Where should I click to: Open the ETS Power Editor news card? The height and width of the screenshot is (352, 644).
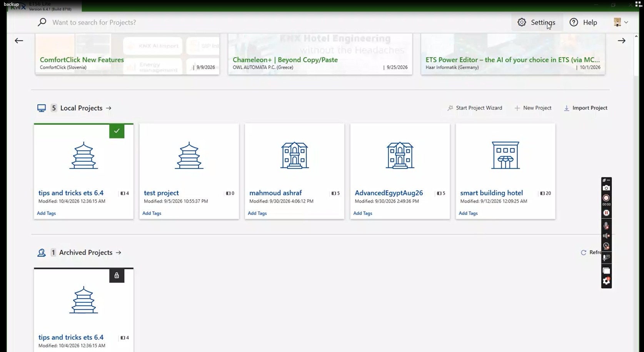[513, 54]
